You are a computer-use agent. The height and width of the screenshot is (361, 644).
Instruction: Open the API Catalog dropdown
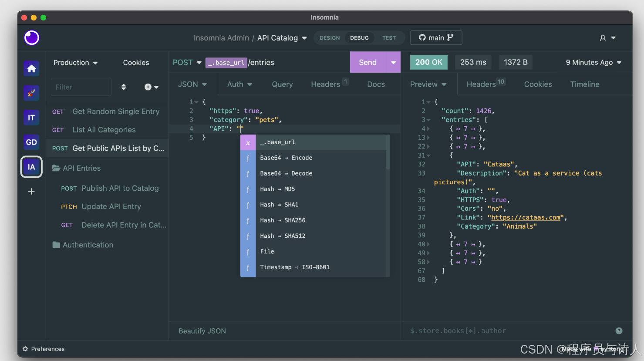pyautogui.click(x=282, y=38)
